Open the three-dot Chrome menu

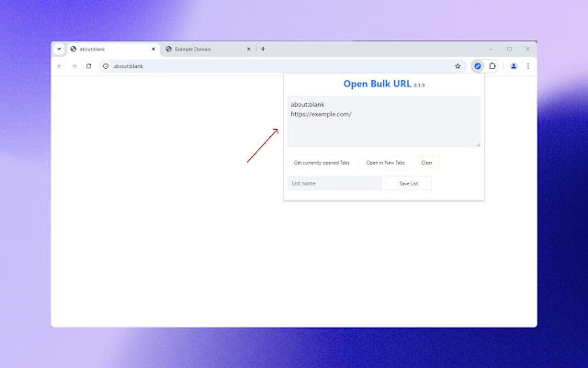click(528, 66)
